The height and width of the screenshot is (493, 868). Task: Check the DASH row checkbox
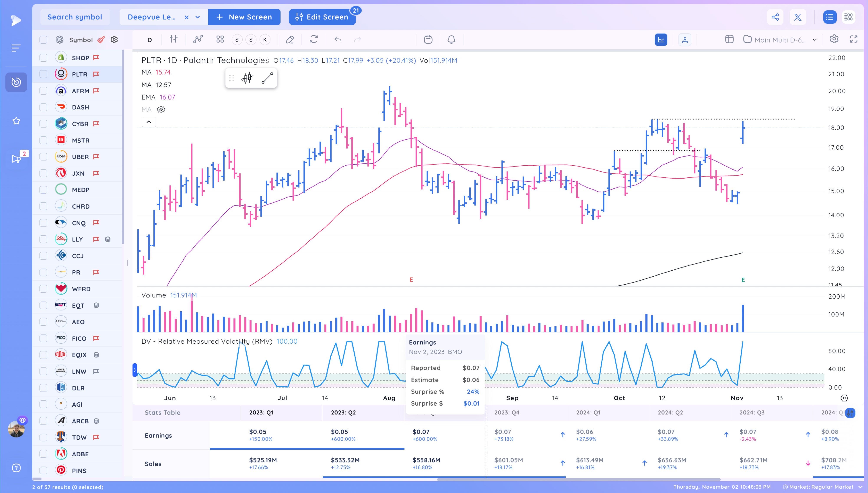pos(43,107)
